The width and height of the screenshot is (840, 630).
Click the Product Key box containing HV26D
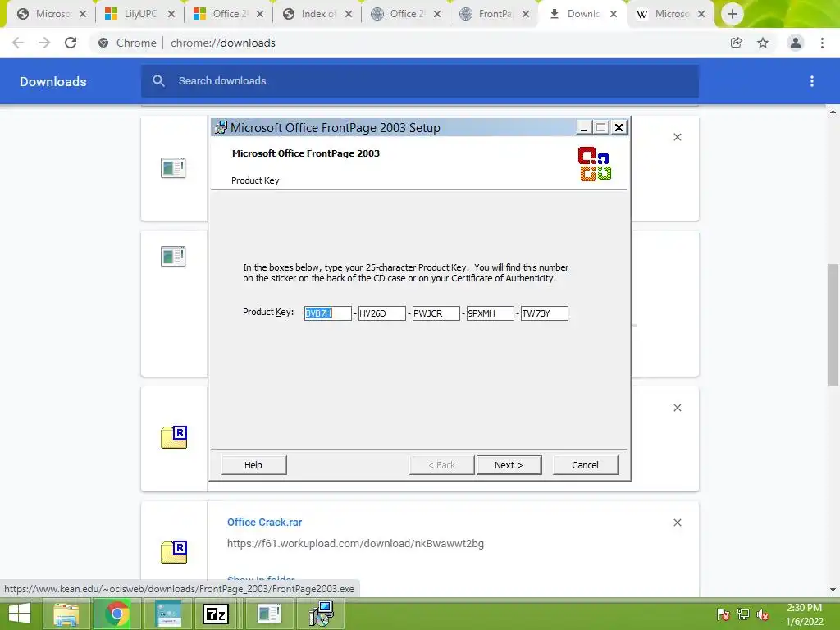coord(382,313)
